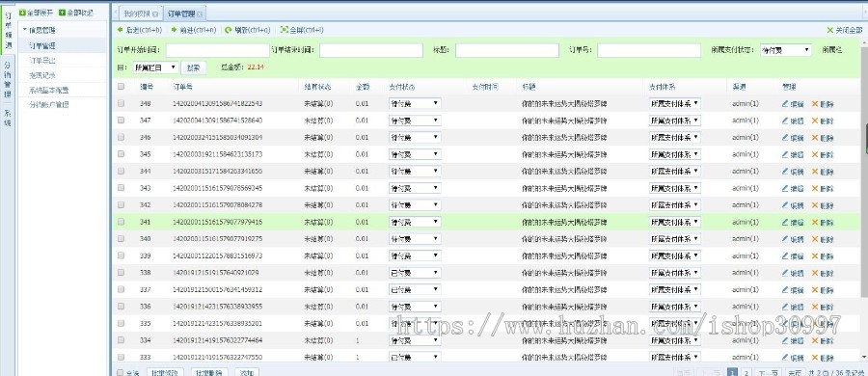Open 订单管理 in the sidebar
This screenshot has height=376, width=868.
coord(42,45)
